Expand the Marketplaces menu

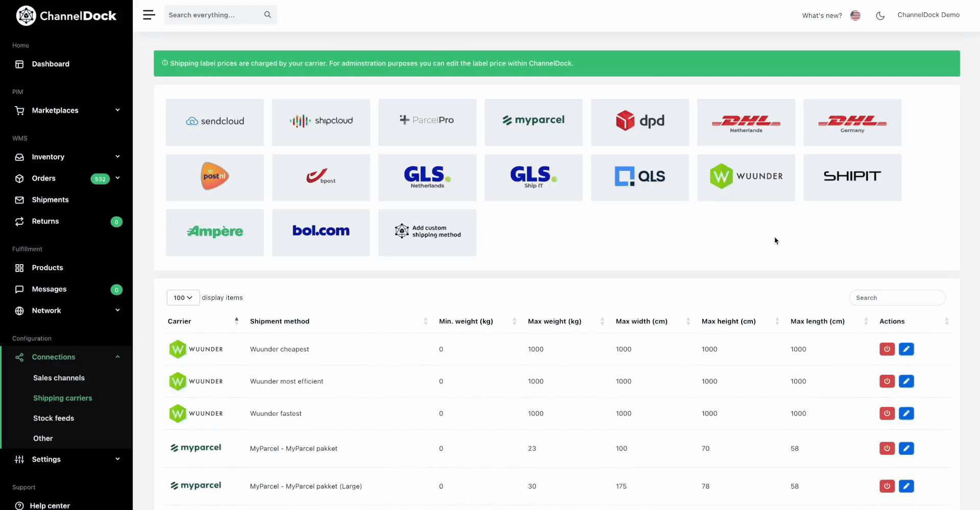point(66,111)
